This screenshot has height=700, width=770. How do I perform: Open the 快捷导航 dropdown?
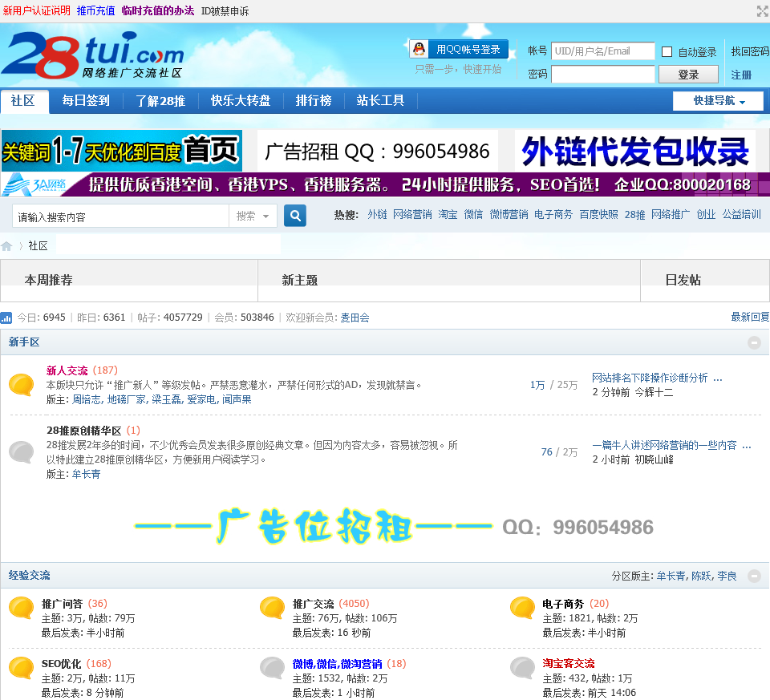pyautogui.click(x=718, y=101)
